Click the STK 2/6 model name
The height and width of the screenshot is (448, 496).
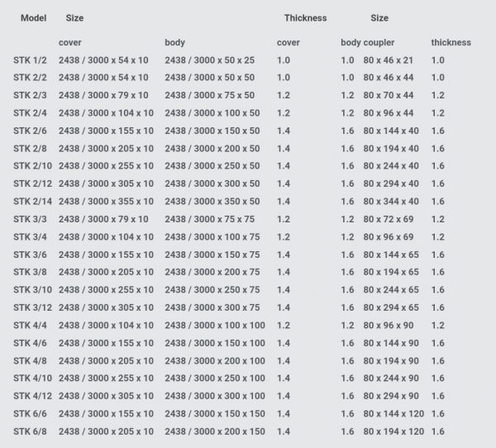pos(30,131)
